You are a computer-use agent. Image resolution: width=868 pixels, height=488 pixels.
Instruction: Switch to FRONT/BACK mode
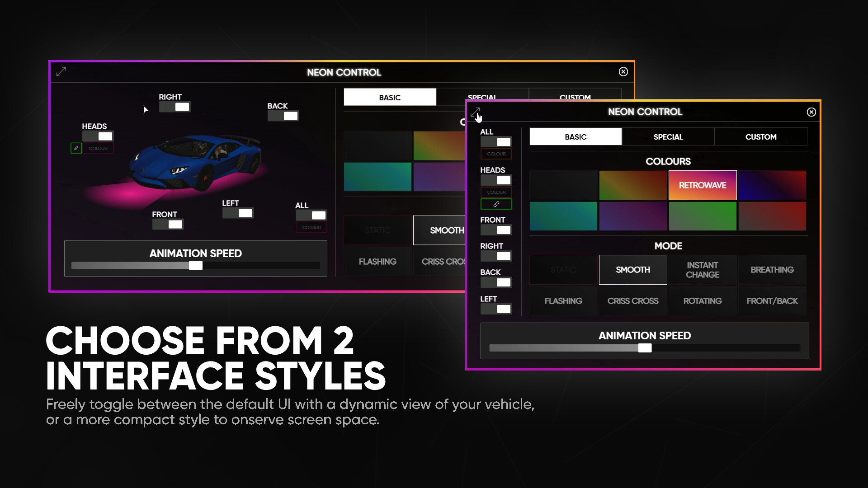(772, 300)
